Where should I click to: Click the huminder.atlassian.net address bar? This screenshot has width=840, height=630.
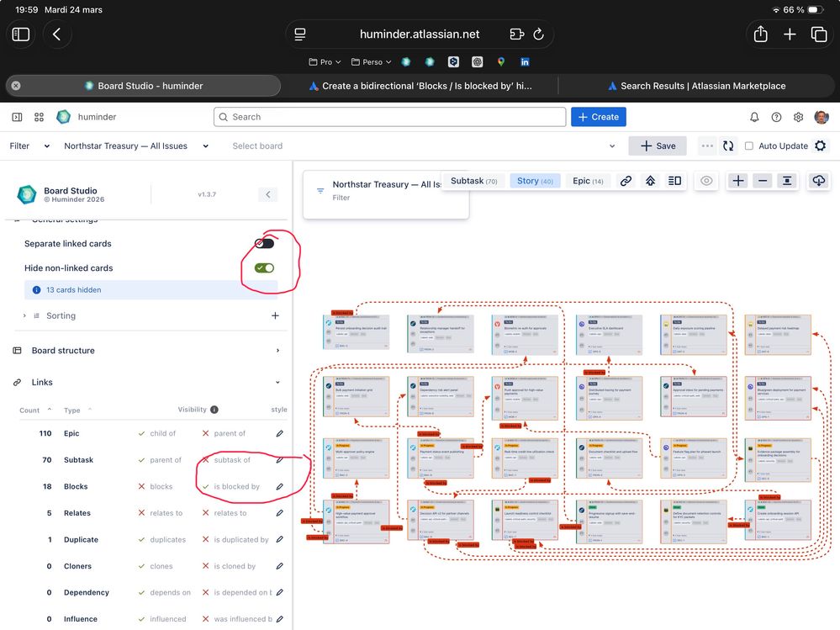click(420, 34)
